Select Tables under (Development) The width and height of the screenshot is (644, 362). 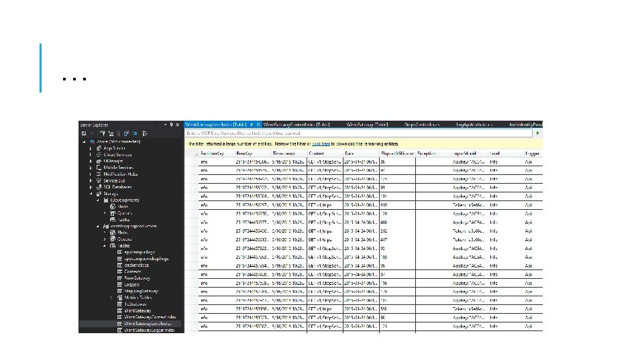123,220
